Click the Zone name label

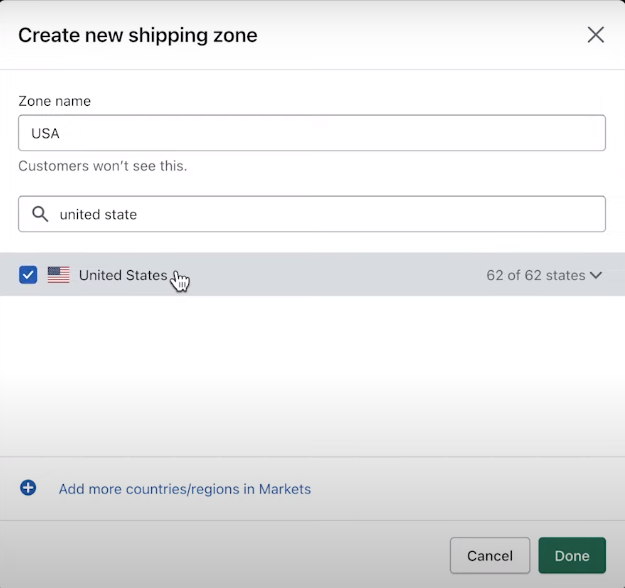tap(55, 101)
